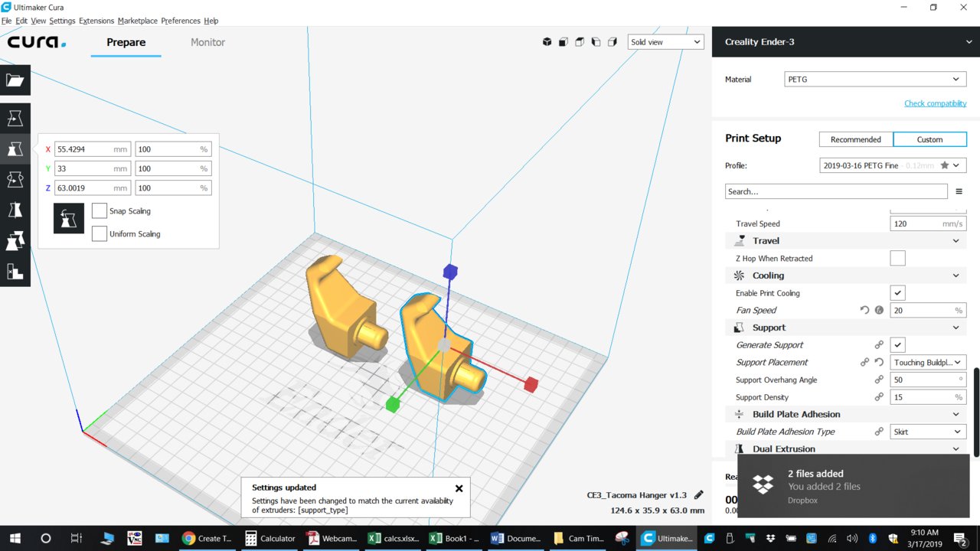Click the Fan Speed value field
The width and height of the screenshot is (980, 551).
[x=928, y=310]
